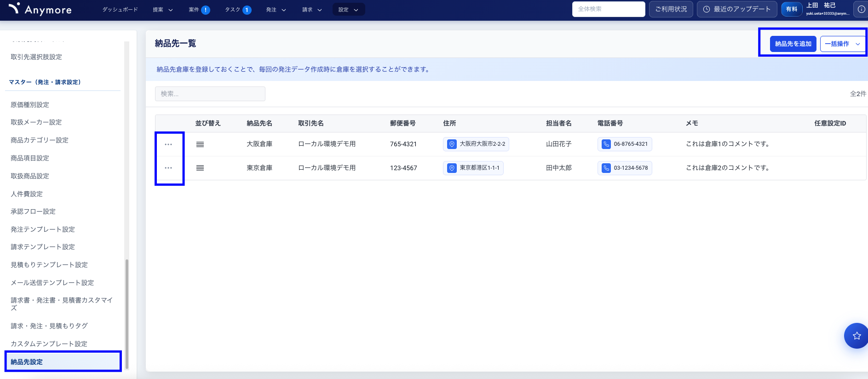Viewport: 868px width, 379px height.
Task: Click the info icon in top bar
Action: [x=861, y=9]
